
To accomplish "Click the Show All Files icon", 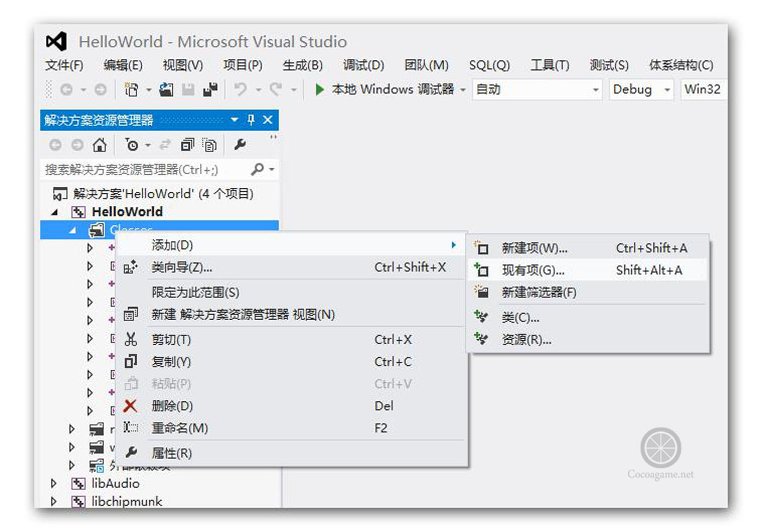I will (210, 145).
